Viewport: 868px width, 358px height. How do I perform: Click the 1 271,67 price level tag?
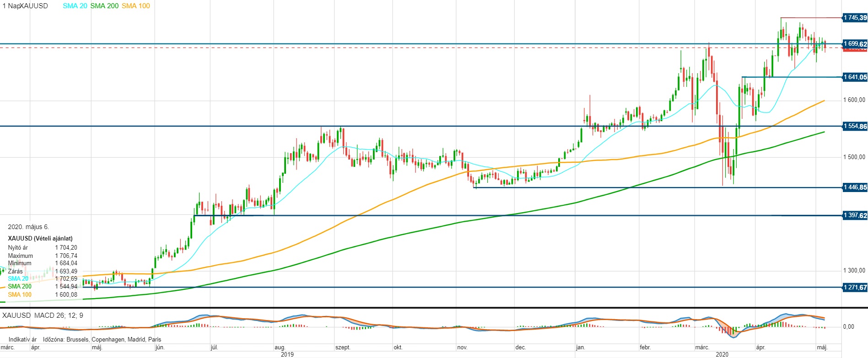855,288
